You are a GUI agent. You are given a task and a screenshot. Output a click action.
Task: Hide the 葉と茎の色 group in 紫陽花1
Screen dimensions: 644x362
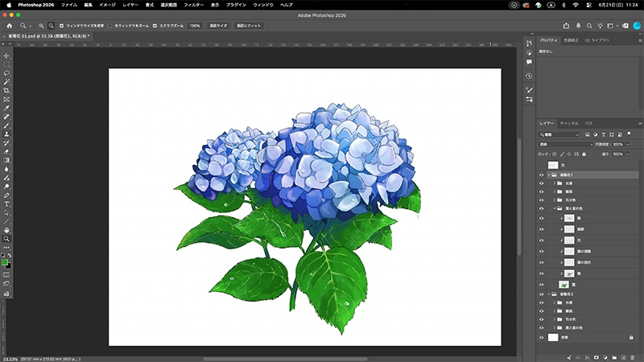tap(541, 208)
